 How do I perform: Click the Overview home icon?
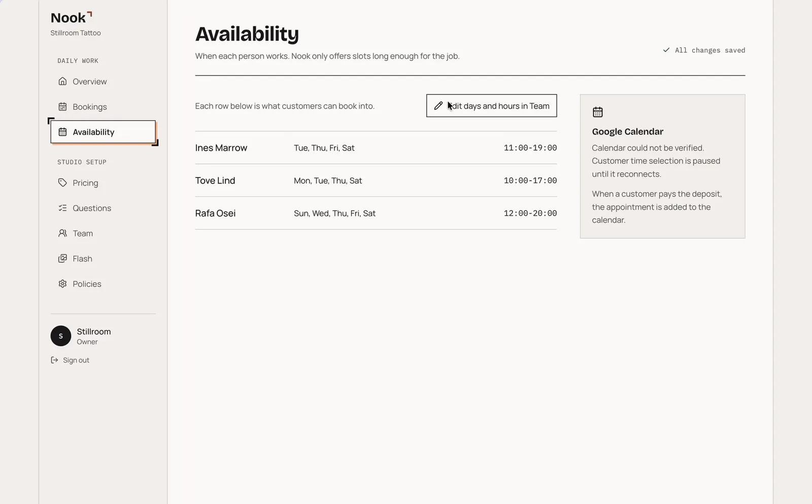[62, 81]
